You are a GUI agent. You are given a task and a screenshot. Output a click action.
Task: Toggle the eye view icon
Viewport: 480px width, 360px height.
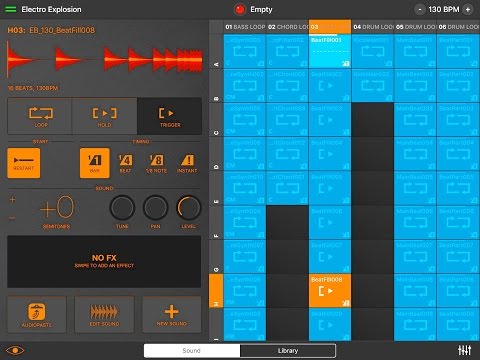pos(15,350)
